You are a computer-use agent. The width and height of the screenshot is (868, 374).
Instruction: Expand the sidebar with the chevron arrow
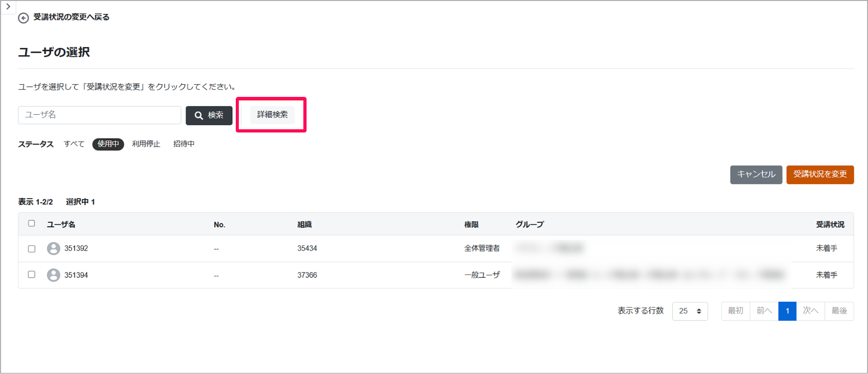click(x=8, y=7)
